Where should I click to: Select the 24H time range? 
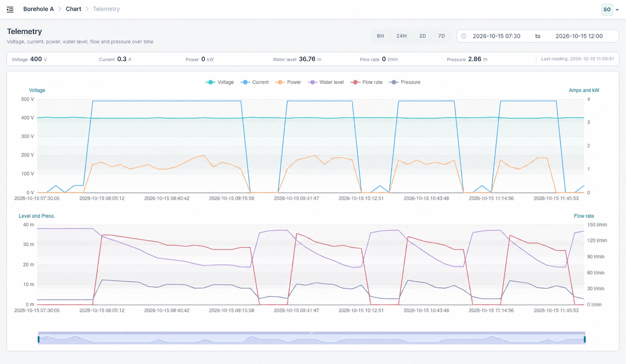pyautogui.click(x=401, y=36)
